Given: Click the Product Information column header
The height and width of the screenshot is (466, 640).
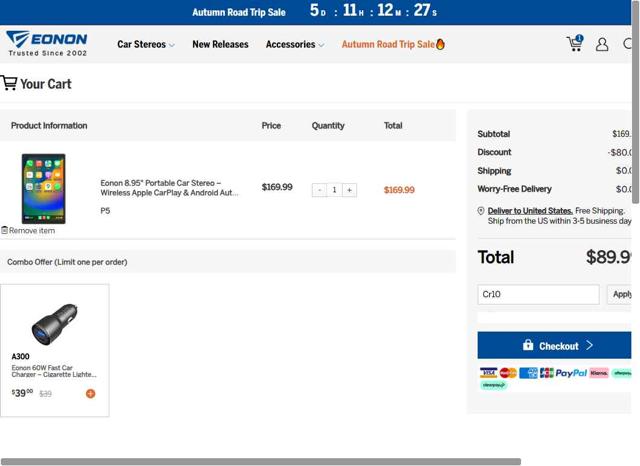Looking at the screenshot, I should (x=49, y=125).
